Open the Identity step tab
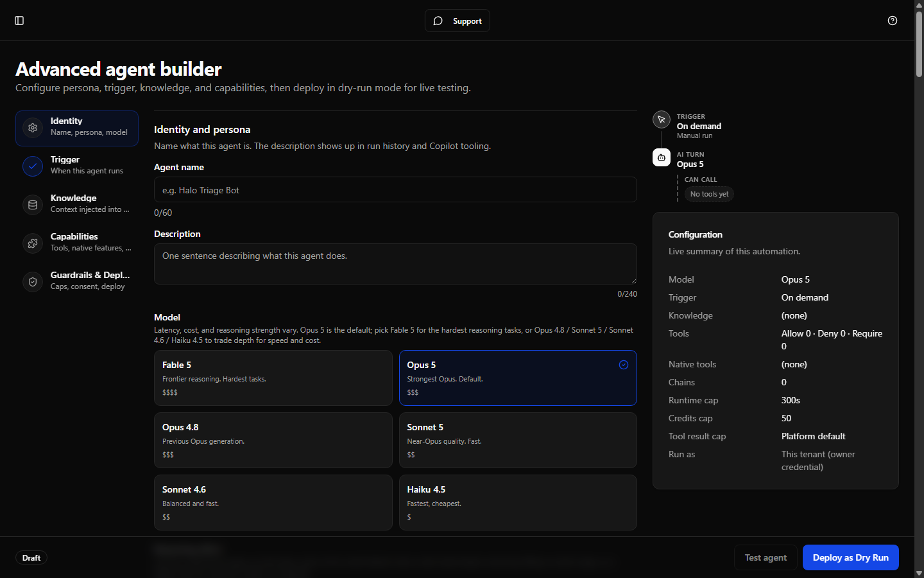This screenshot has width=924, height=578. [77, 128]
